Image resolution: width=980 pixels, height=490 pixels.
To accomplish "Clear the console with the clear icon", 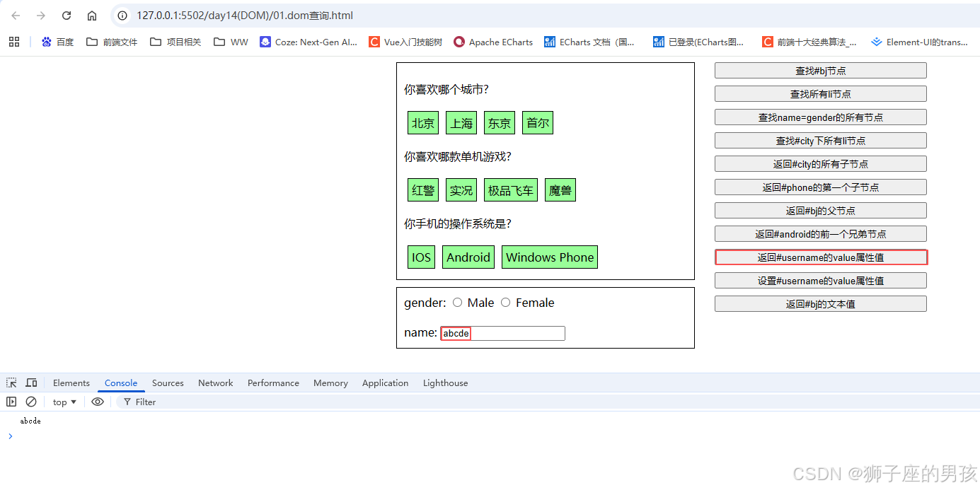I will (x=31, y=402).
